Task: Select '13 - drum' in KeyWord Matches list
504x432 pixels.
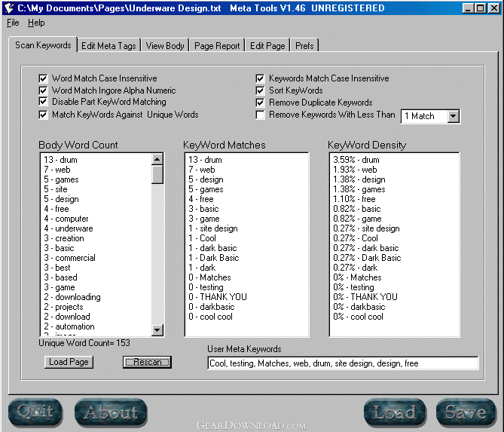Action: [x=206, y=160]
